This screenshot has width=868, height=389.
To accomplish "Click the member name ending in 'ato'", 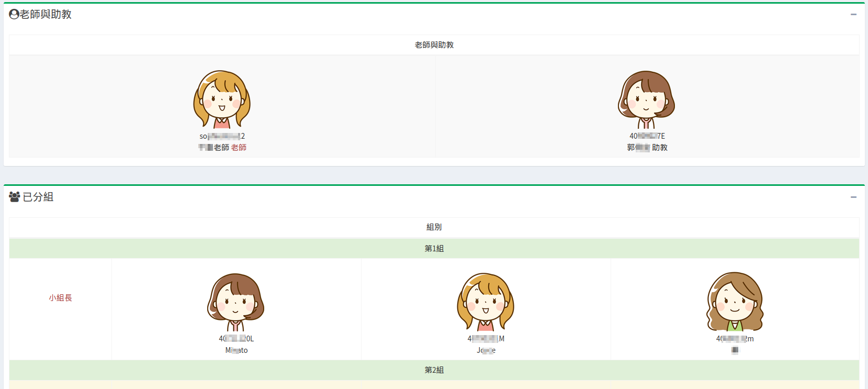I will (x=236, y=350).
